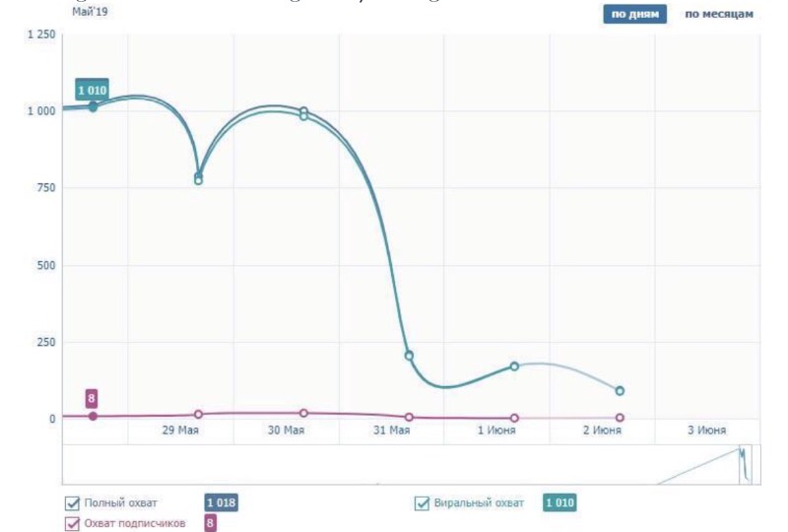
Task: Click the 31 Мая reach data point
Action: click(409, 356)
